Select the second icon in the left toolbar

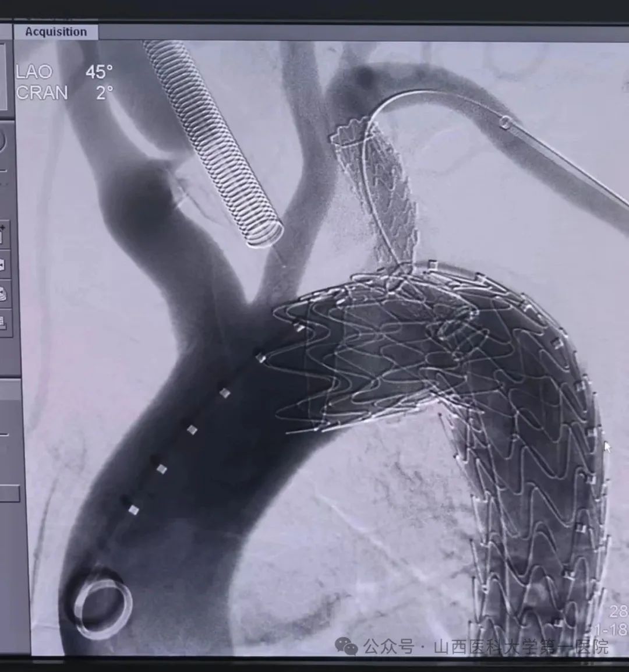click(x=3, y=265)
